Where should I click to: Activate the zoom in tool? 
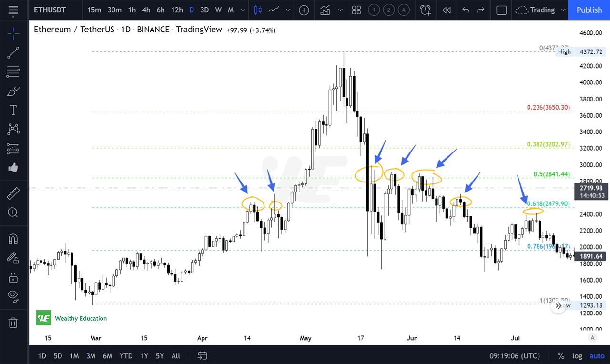tap(13, 212)
